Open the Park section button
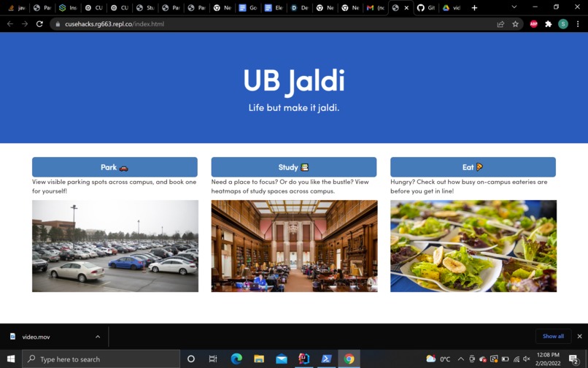 [115, 167]
